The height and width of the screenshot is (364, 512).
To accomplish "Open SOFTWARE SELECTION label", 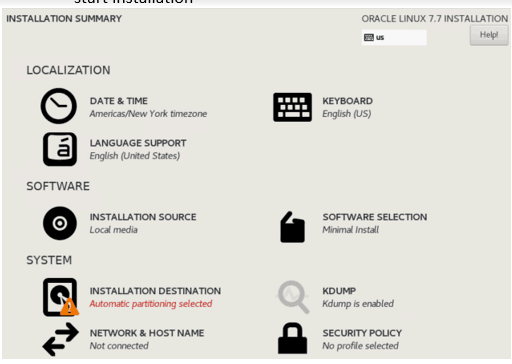I will tap(375, 217).
